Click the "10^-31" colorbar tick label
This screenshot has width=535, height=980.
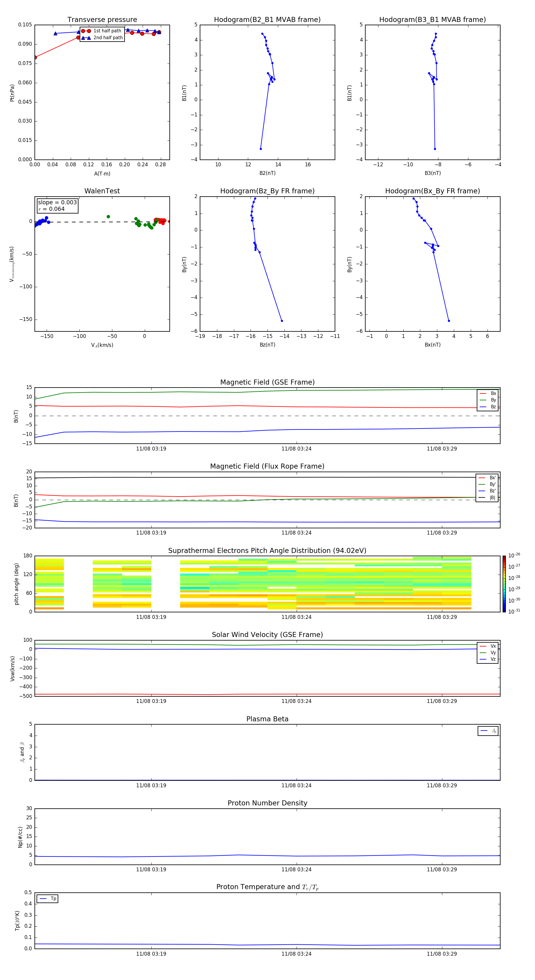pyautogui.click(x=514, y=611)
